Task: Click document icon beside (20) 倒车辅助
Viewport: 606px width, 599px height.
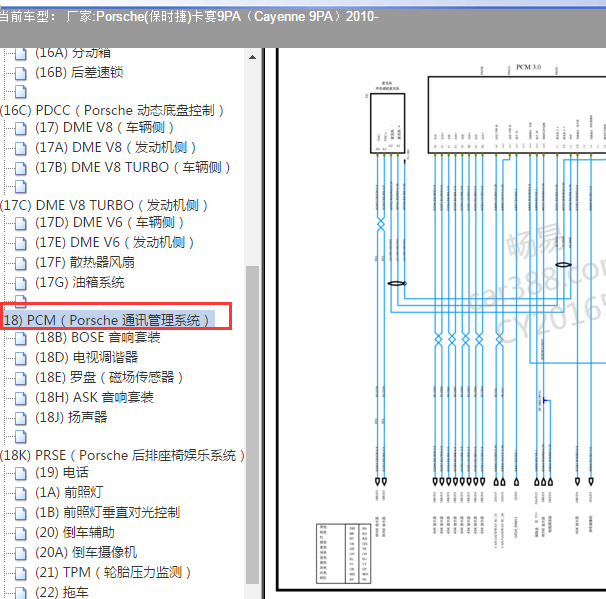Action: (x=20, y=534)
